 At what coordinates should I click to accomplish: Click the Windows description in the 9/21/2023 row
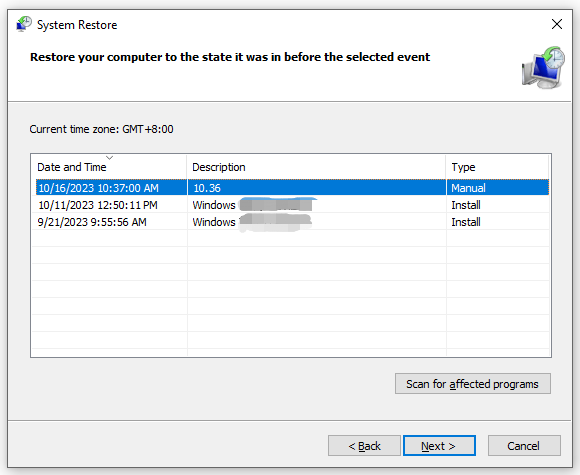tap(214, 222)
